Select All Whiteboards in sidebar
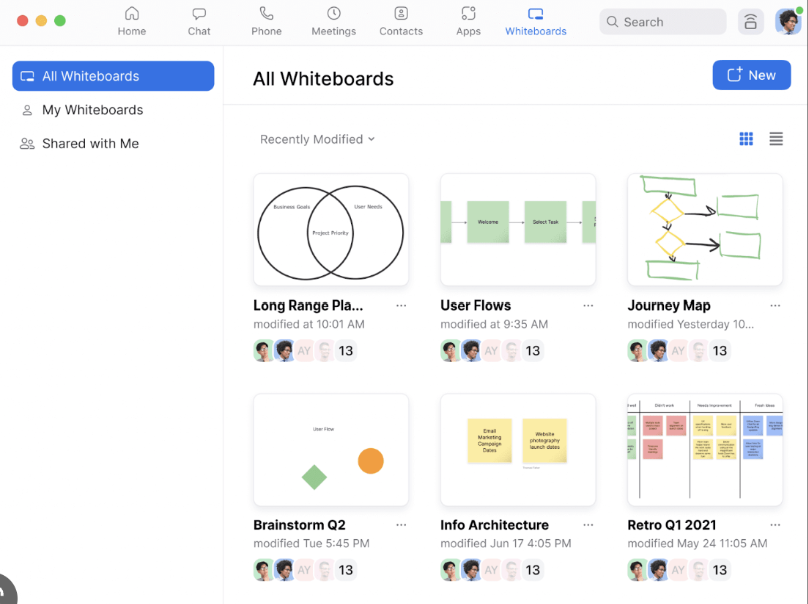This screenshot has height=604, width=808. point(113,76)
